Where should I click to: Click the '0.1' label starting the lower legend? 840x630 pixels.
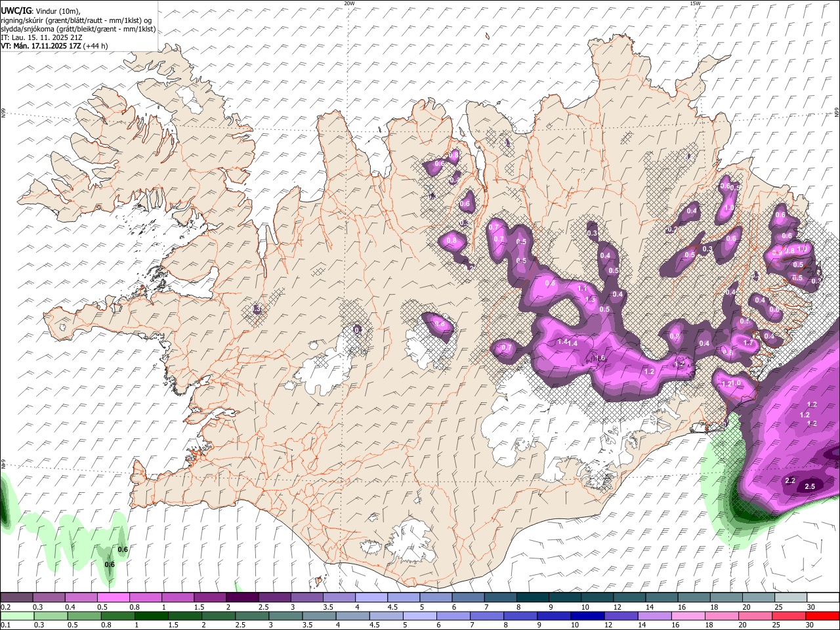click(5, 625)
